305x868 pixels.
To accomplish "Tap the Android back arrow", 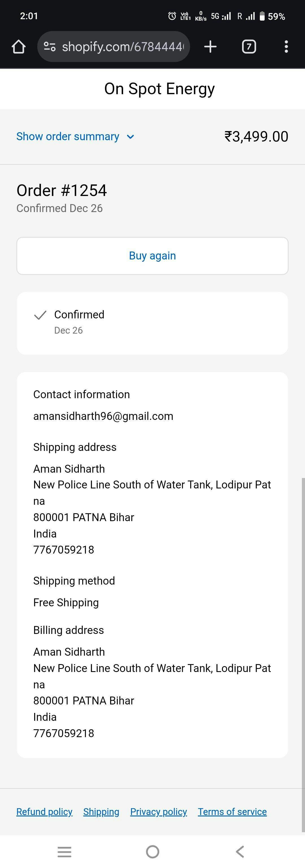I will point(240,851).
